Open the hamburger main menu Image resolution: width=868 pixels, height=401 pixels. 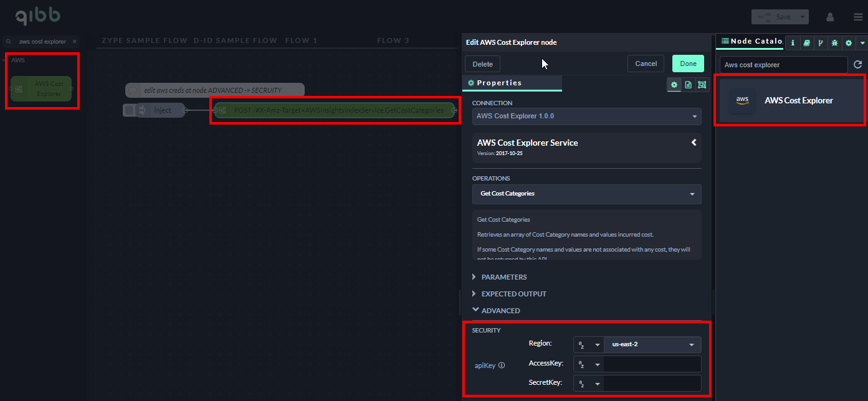(858, 17)
